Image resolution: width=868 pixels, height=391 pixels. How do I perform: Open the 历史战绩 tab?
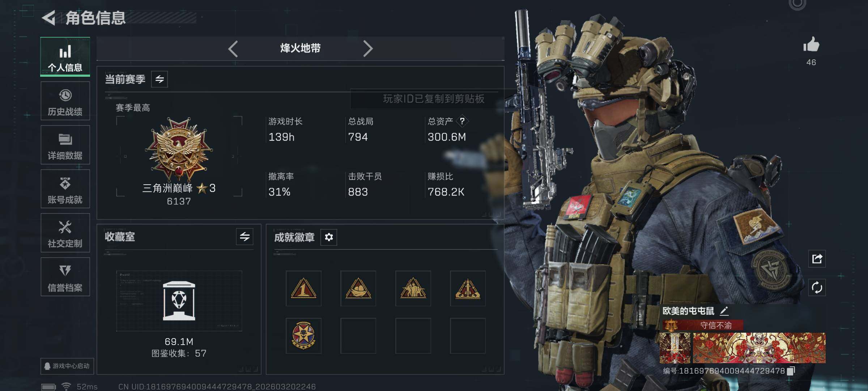coord(65,101)
